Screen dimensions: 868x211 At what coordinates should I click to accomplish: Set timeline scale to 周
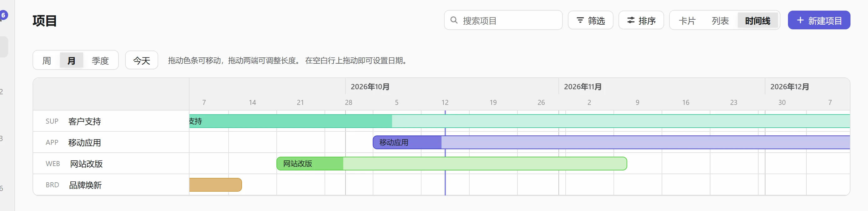point(47,60)
